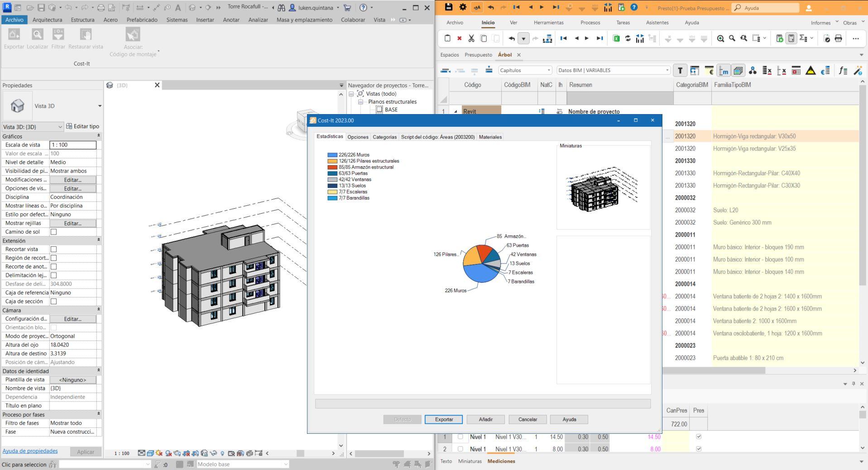Image resolution: width=868 pixels, height=470 pixels.
Task: Click the red X delete icon in Presto toolbar
Action: [459, 38]
